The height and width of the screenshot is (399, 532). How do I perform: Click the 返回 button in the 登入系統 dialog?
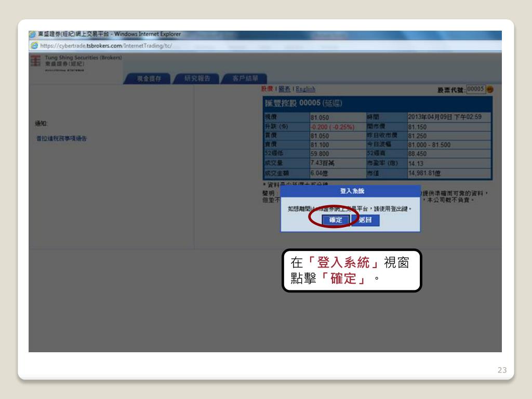[x=365, y=220]
